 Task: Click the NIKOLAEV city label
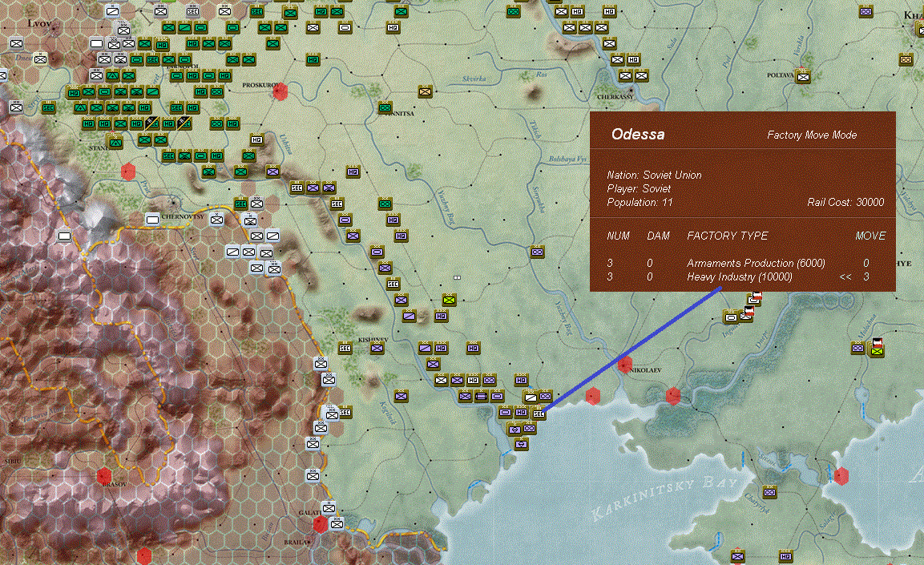pos(646,370)
